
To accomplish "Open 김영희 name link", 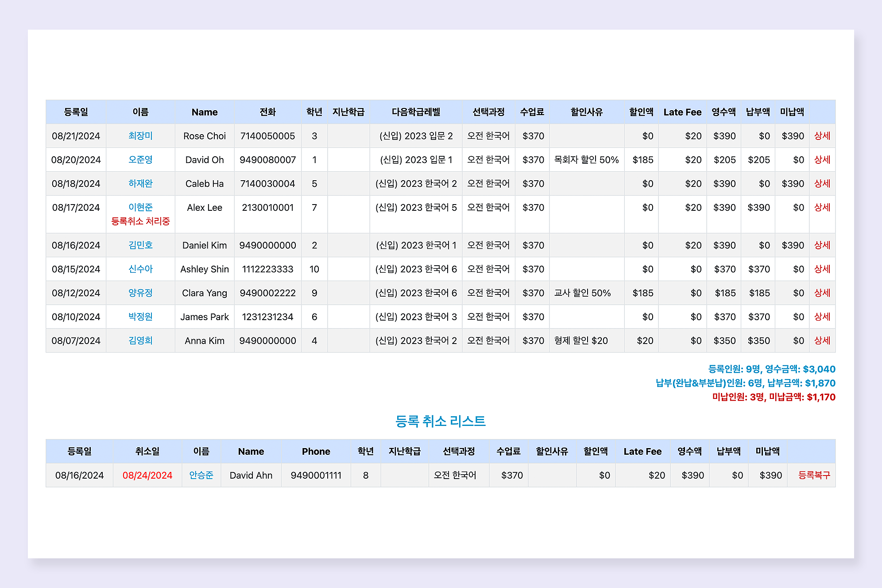I will click(x=140, y=340).
